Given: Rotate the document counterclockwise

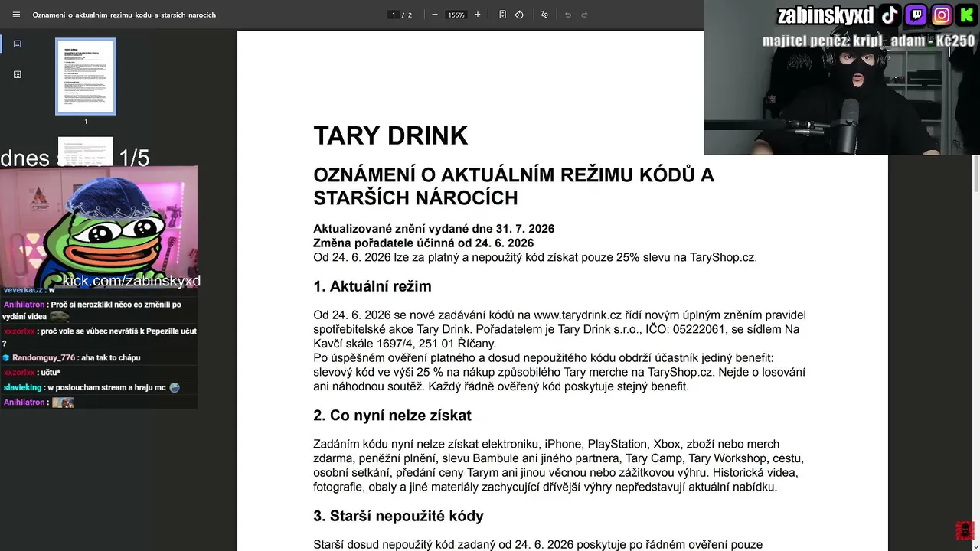Looking at the screenshot, I should click(519, 15).
